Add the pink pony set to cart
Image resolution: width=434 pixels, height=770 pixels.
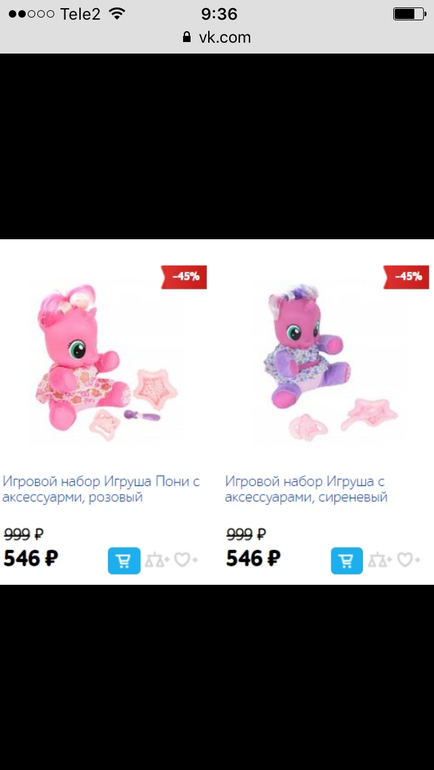point(124,560)
